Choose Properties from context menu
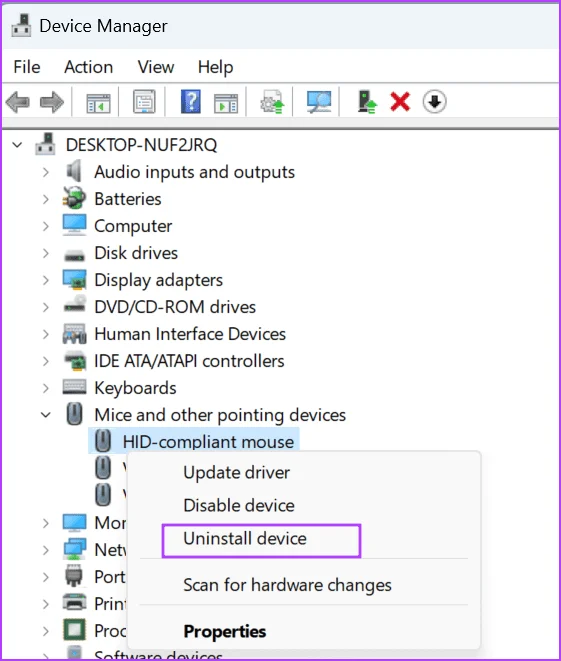Viewport: 561px width, 661px height. (225, 631)
